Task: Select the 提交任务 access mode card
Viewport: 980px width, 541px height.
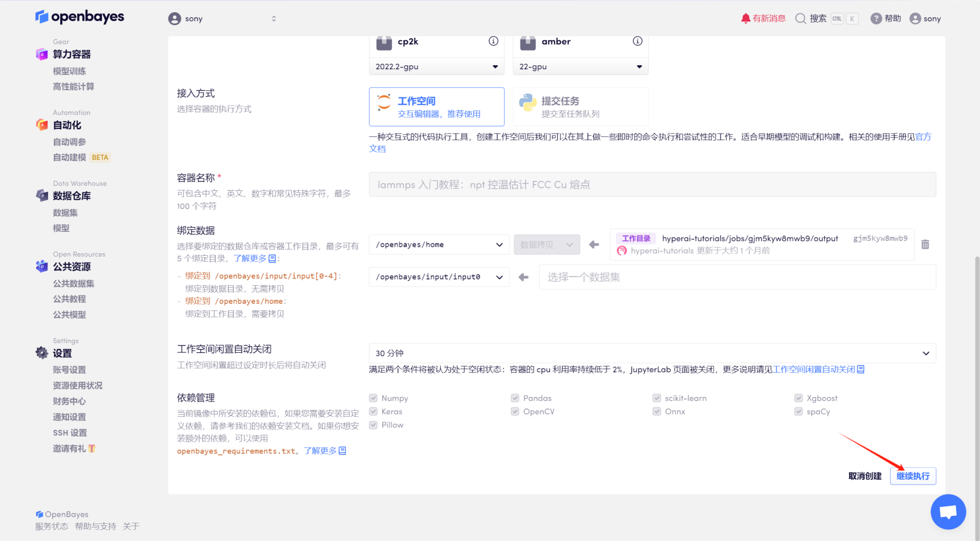Action: (580, 107)
